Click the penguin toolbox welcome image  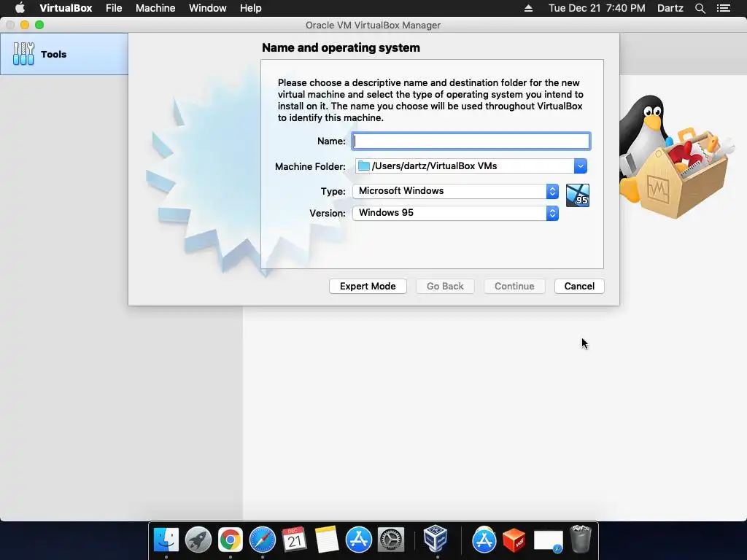(676, 156)
